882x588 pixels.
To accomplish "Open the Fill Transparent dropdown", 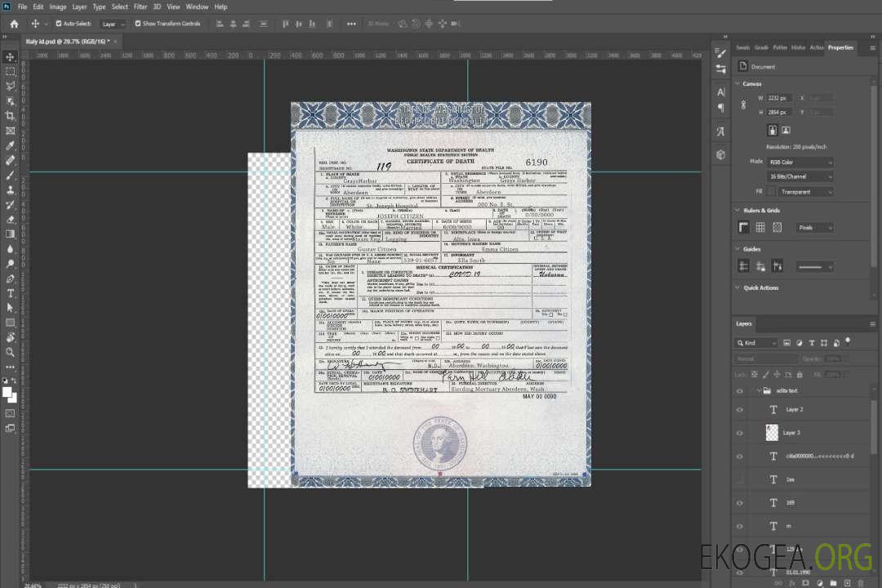I will coord(806,192).
